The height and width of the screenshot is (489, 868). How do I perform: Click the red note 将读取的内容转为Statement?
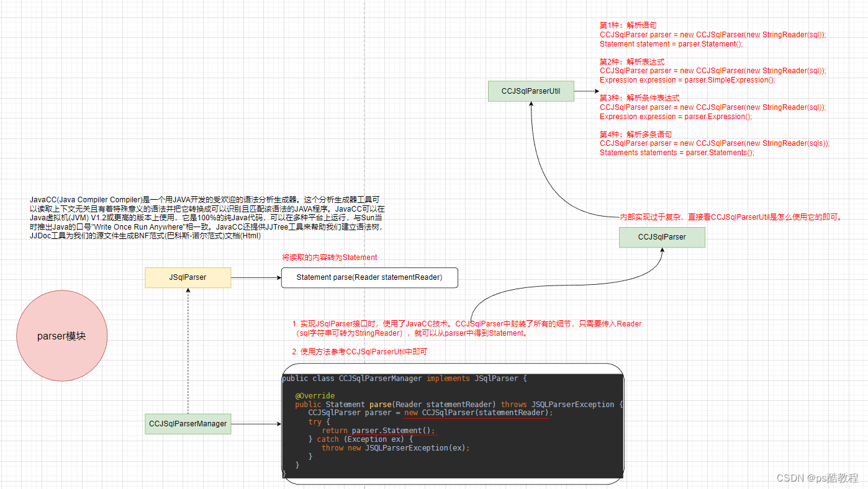pyautogui.click(x=330, y=257)
